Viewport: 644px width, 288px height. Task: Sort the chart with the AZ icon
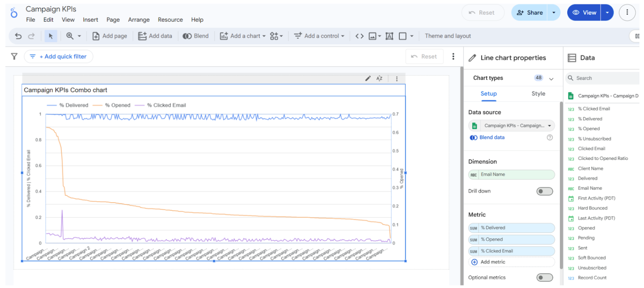(x=380, y=78)
